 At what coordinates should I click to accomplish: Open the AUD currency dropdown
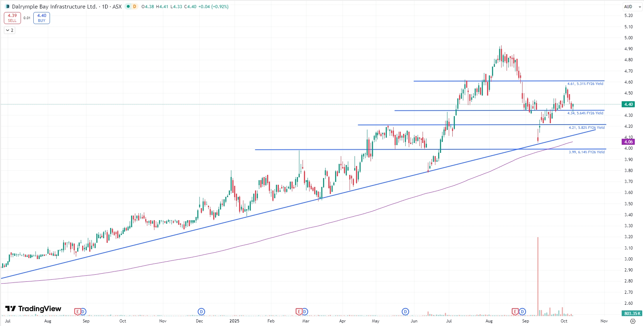(632, 6)
